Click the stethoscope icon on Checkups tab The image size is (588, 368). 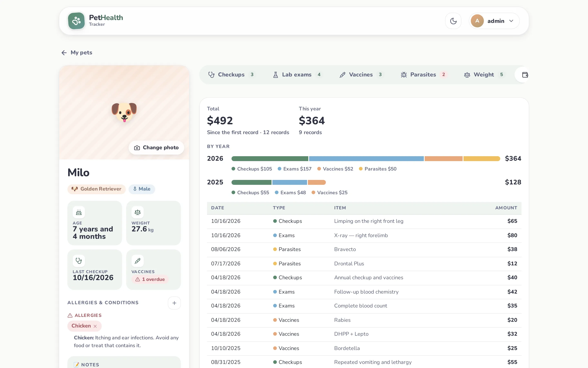[211, 75]
